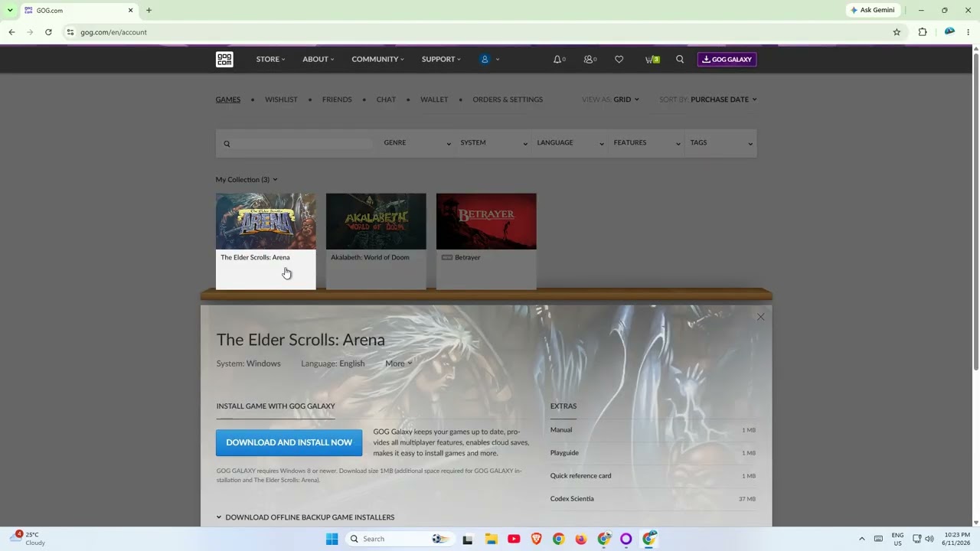Click the Windows taskbar search box
Viewport: 980px width, 551px height.
(x=398, y=539)
